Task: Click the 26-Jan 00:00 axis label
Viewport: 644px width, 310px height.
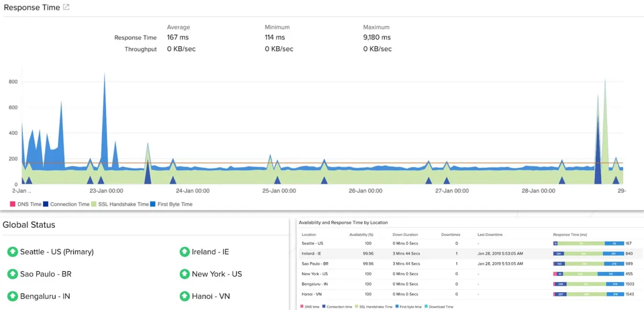Action: (365, 191)
